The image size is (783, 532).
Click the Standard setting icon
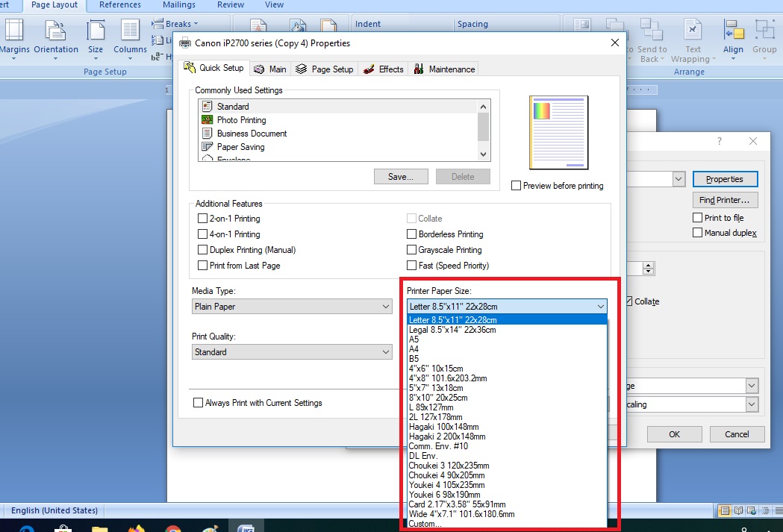click(208, 106)
